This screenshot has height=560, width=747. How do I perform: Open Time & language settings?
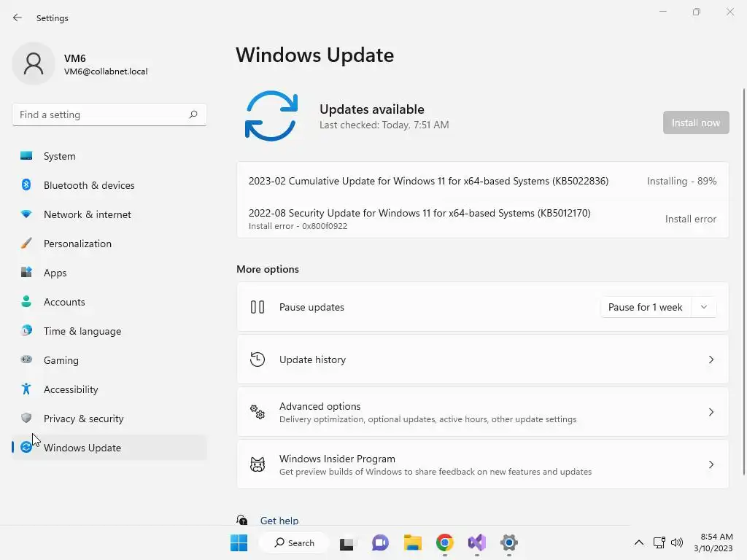pyautogui.click(x=109, y=331)
